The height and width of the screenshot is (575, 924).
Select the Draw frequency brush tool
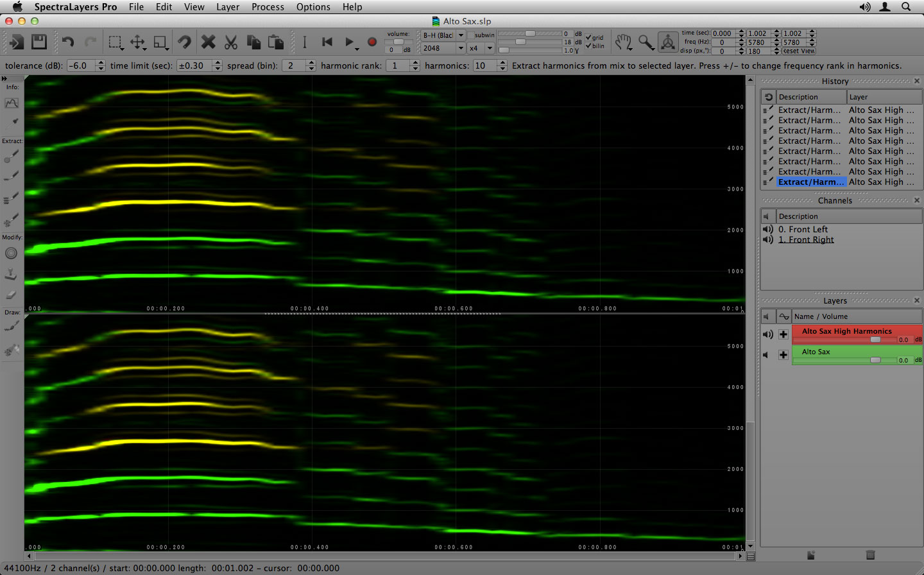coord(11,327)
